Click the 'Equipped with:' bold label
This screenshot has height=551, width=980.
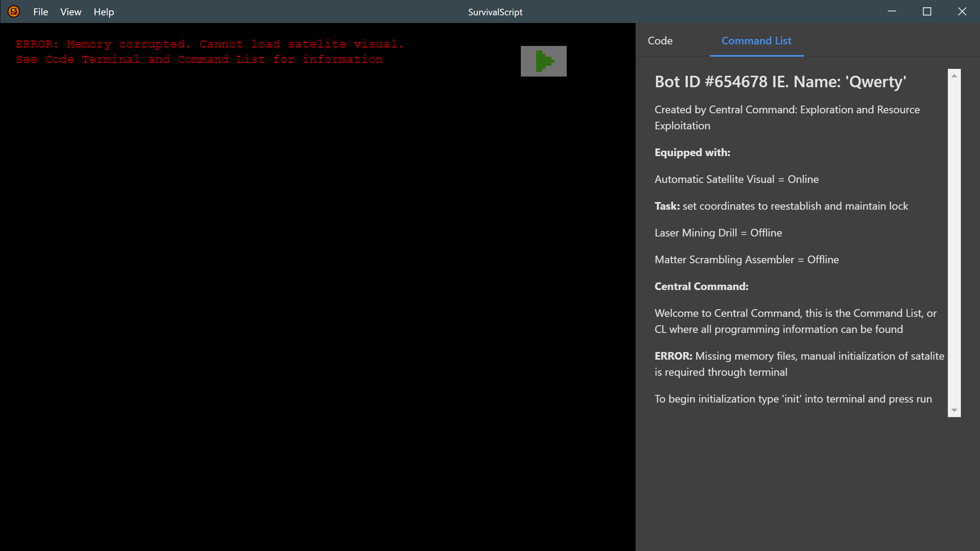pyautogui.click(x=692, y=152)
